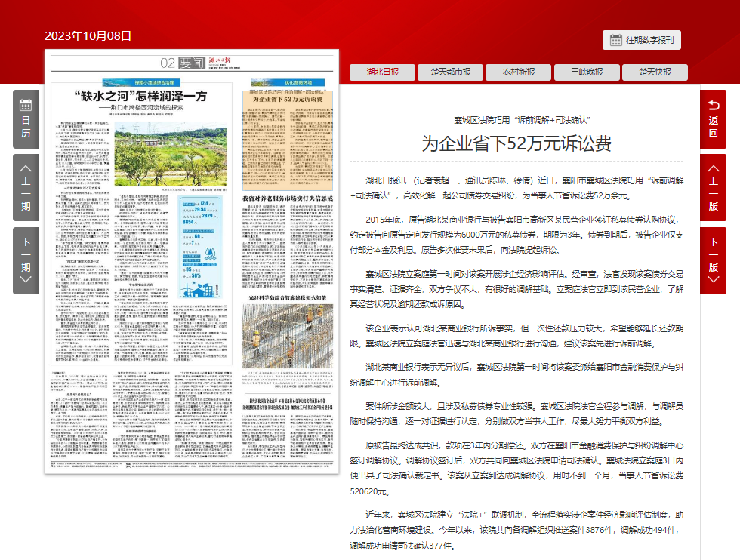Switch to the 三峡晚报 tab

pyautogui.click(x=587, y=72)
